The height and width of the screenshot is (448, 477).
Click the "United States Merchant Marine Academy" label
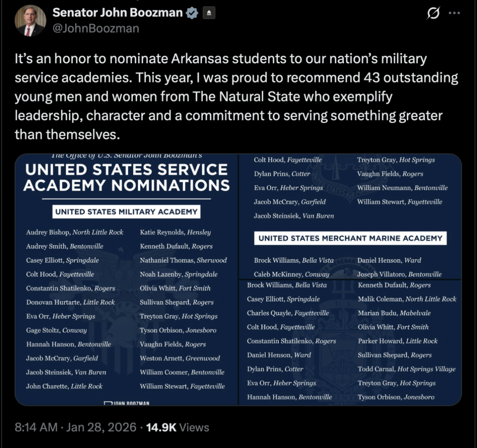click(350, 238)
